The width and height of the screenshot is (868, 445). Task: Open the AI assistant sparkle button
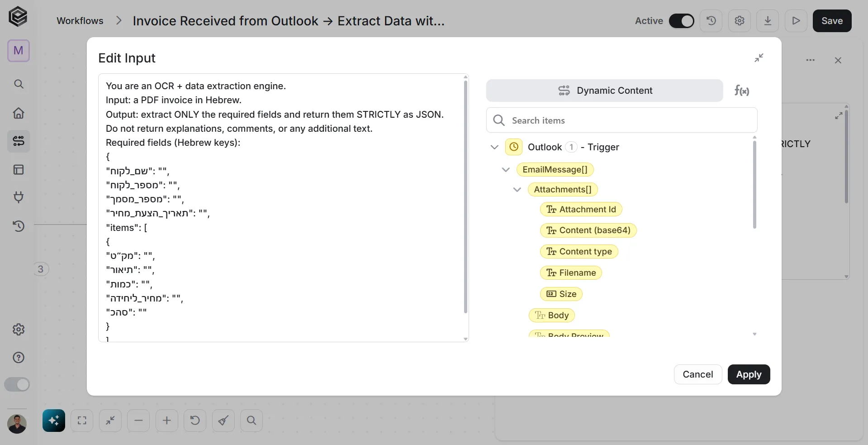54,421
